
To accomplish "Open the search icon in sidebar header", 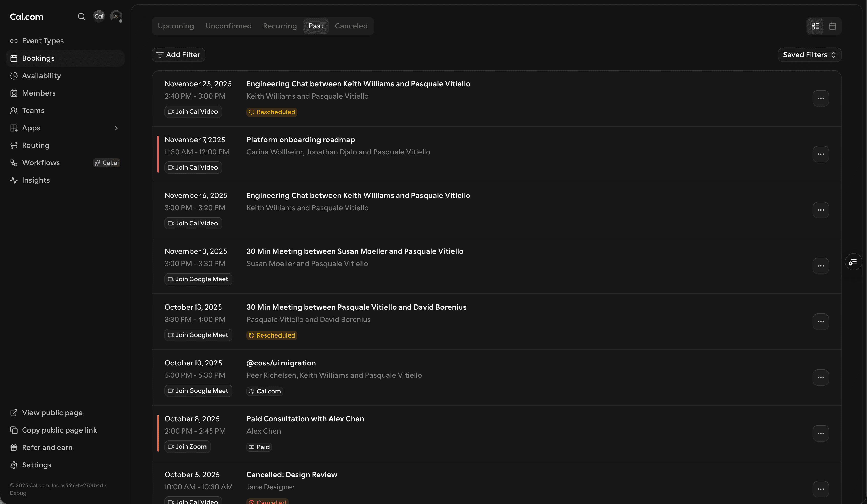I will [x=81, y=16].
